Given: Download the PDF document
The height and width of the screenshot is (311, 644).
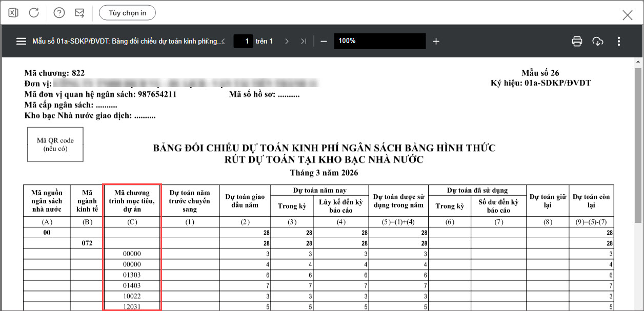Looking at the screenshot, I should point(598,42).
